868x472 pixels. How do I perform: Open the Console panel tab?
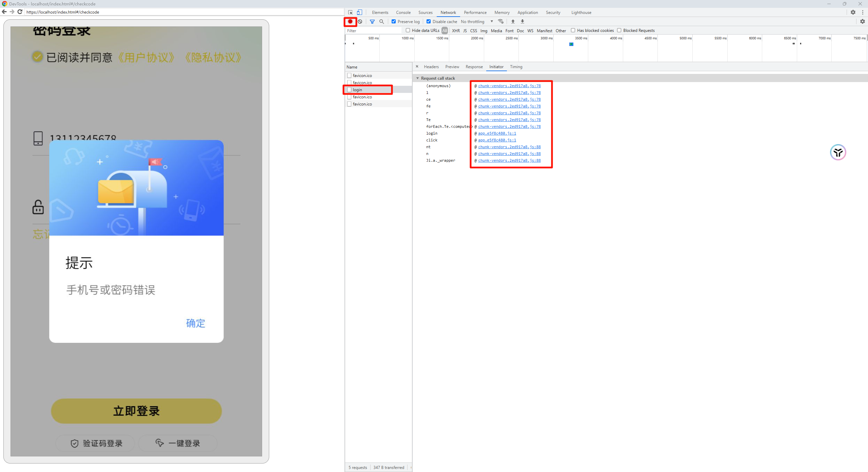pos(403,12)
